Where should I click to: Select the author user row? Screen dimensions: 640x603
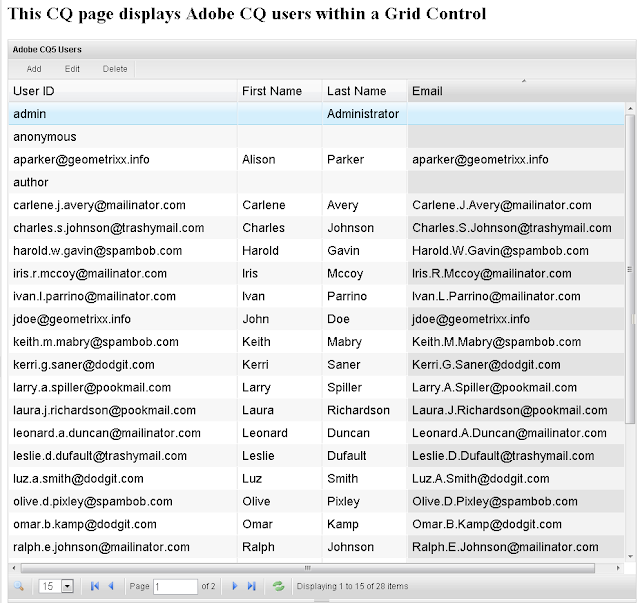click(316, 182)
